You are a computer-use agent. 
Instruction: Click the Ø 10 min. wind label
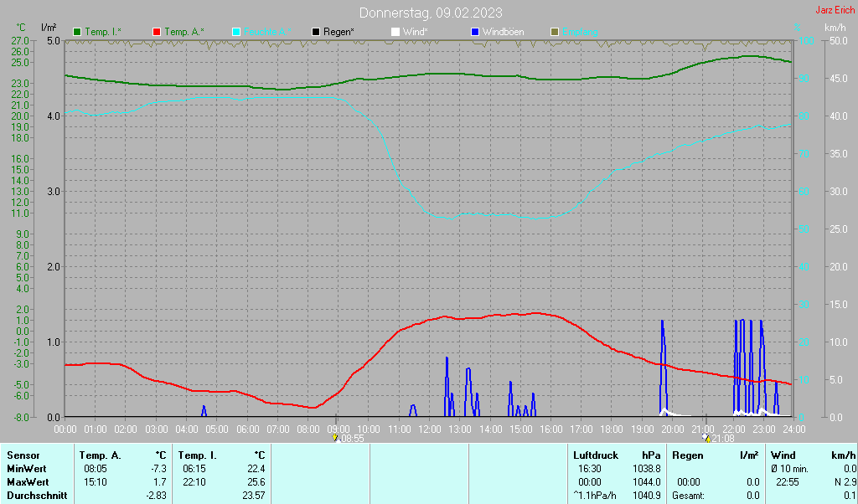click(x=789, y=469)
